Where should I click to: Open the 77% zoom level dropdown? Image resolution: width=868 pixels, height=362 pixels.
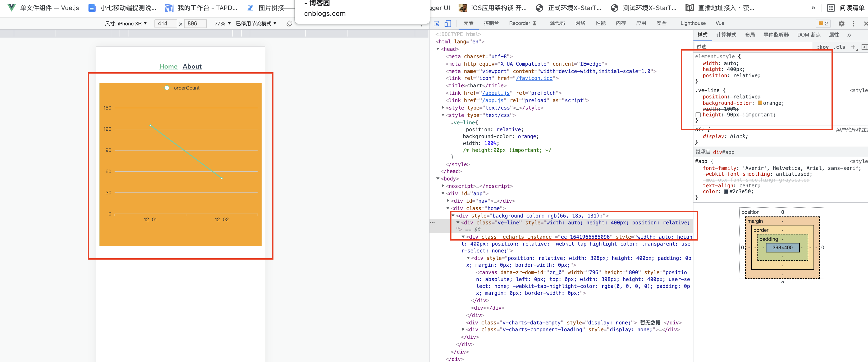[222, 24]
